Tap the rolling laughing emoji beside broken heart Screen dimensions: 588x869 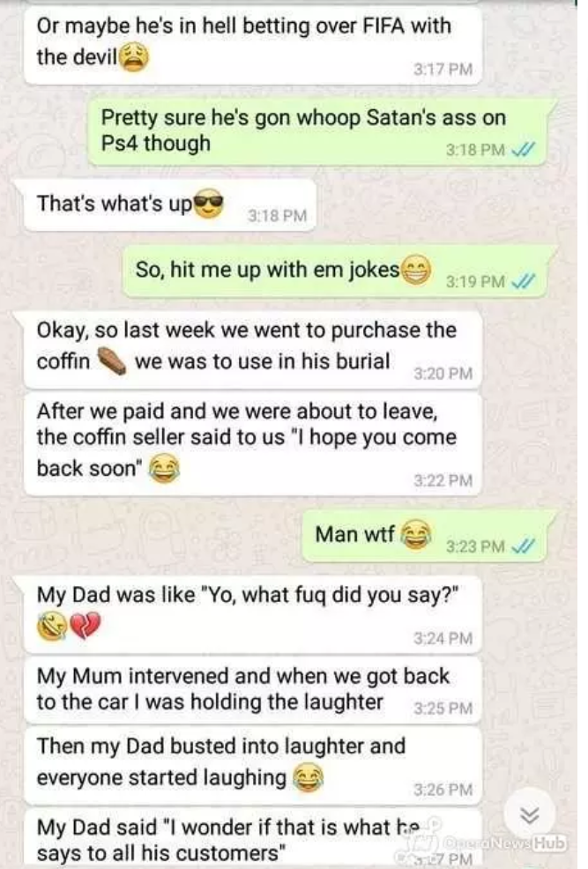click(51, 627)
